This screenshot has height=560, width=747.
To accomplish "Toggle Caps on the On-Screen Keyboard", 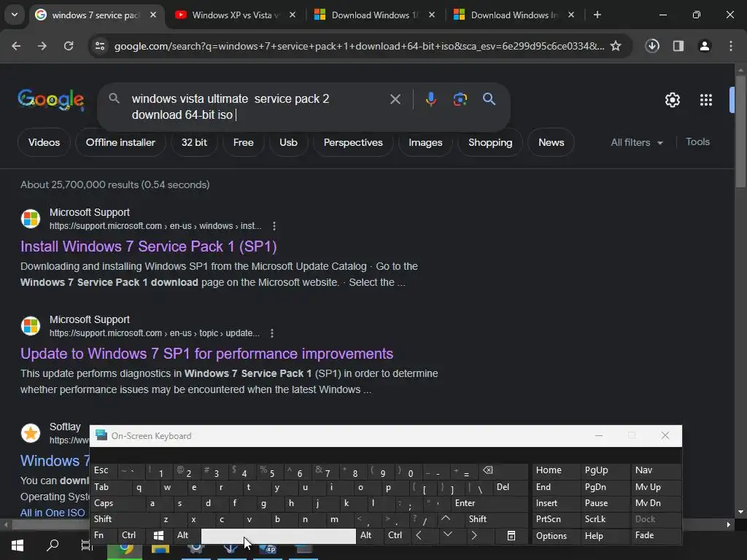I will 117,503.
